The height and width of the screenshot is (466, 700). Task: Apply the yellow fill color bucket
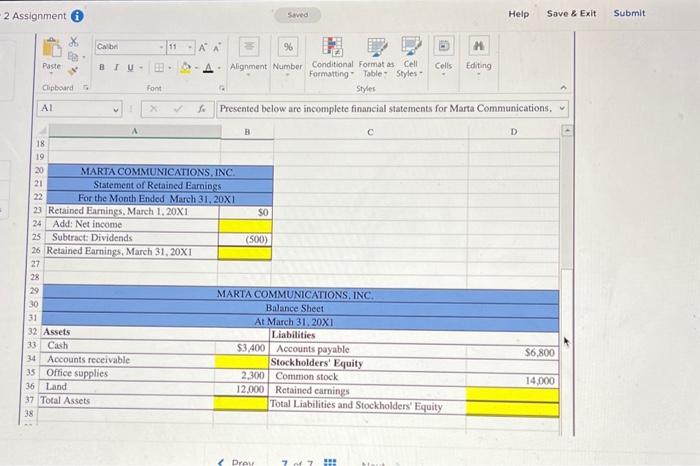tap(185, 68)
